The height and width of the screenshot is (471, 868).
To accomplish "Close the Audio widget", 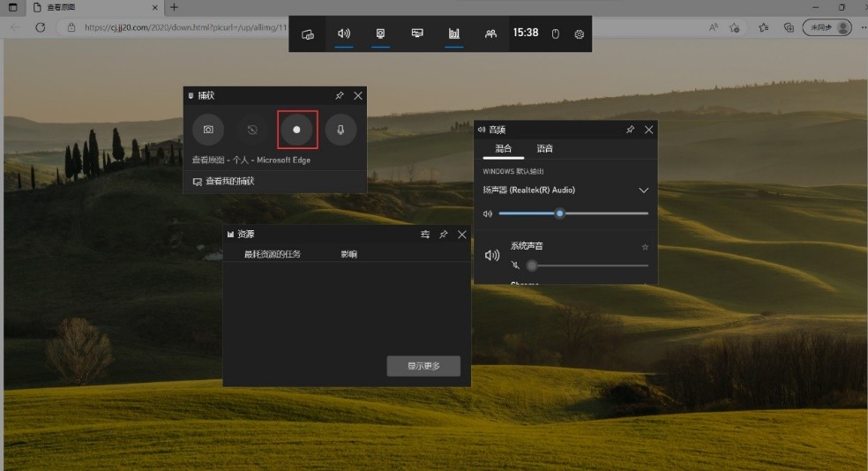I will (648, 130).
